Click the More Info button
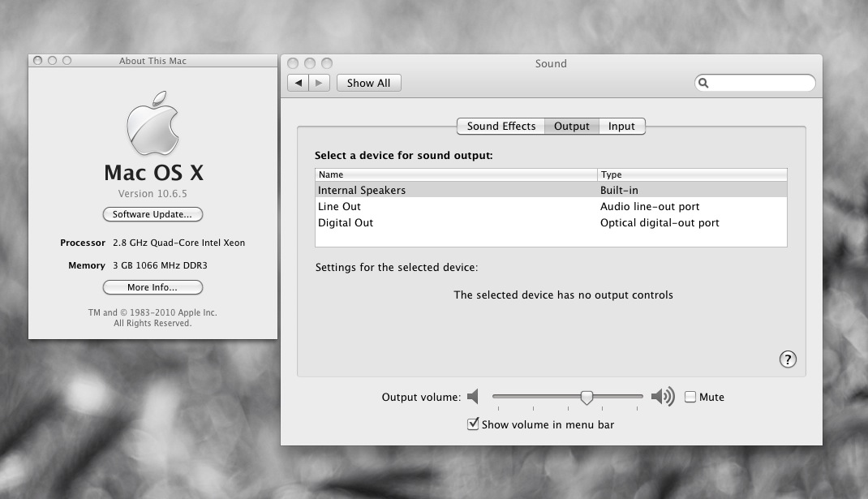Viewport: 868px width, 499px height. [152, 286]
